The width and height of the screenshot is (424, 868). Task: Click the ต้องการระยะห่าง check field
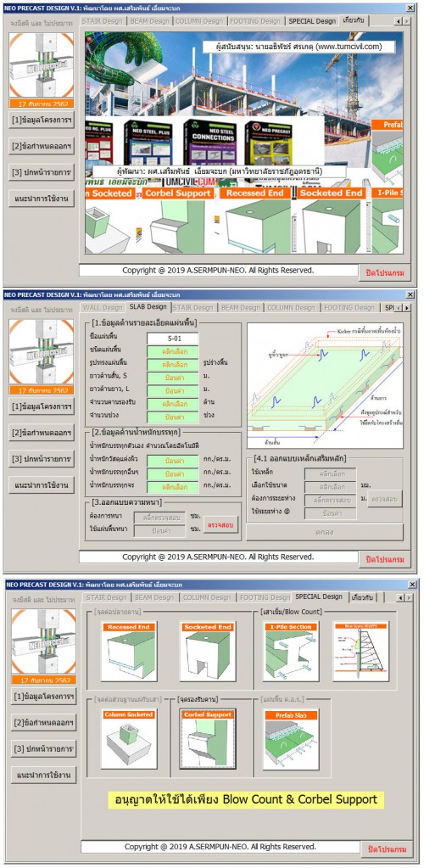coord(330,500)
